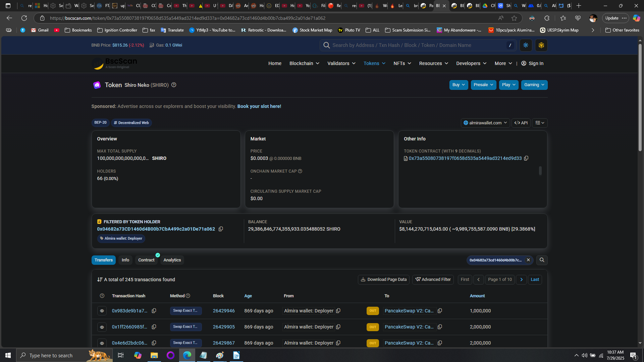Preview transaction 0x983de9b1a7 with eye icon
This screenshot has width=644, height=362.
[102, 311]
